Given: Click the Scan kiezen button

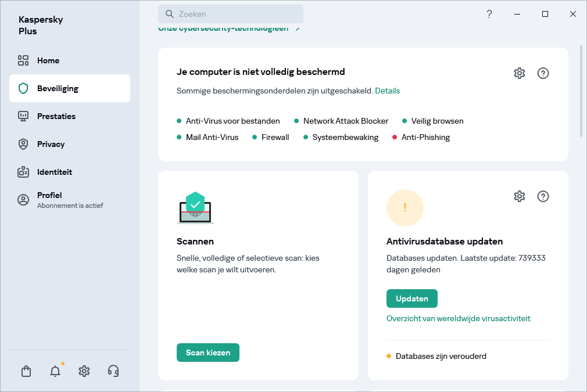Looking at the screenshot, I should (x=207, y=353).
